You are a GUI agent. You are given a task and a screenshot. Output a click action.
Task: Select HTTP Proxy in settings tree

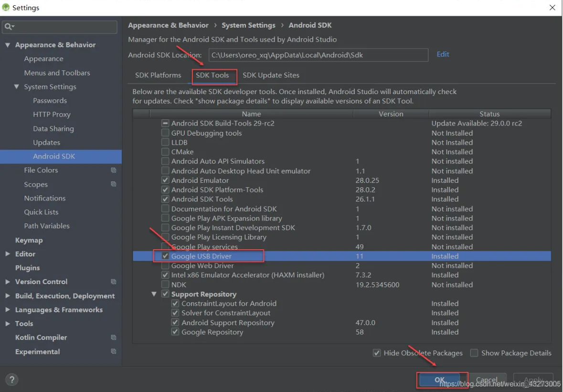point(52,115)
